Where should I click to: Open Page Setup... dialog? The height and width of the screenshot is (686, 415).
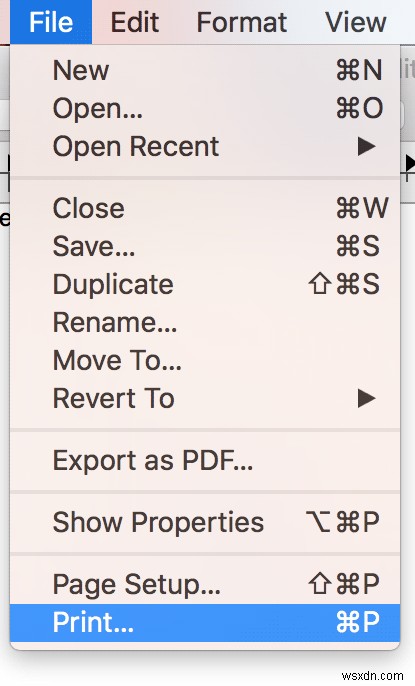(x=205, y=584)
